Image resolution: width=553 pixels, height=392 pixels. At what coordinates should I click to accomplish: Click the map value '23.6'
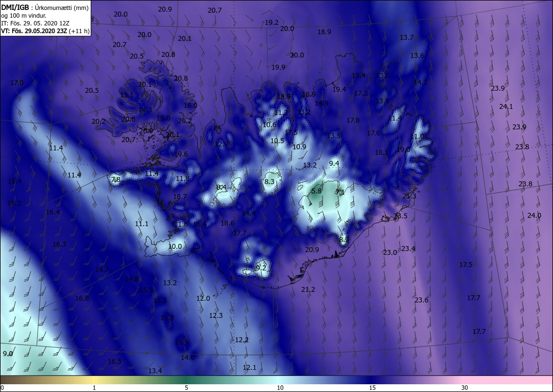pos(421,300)
